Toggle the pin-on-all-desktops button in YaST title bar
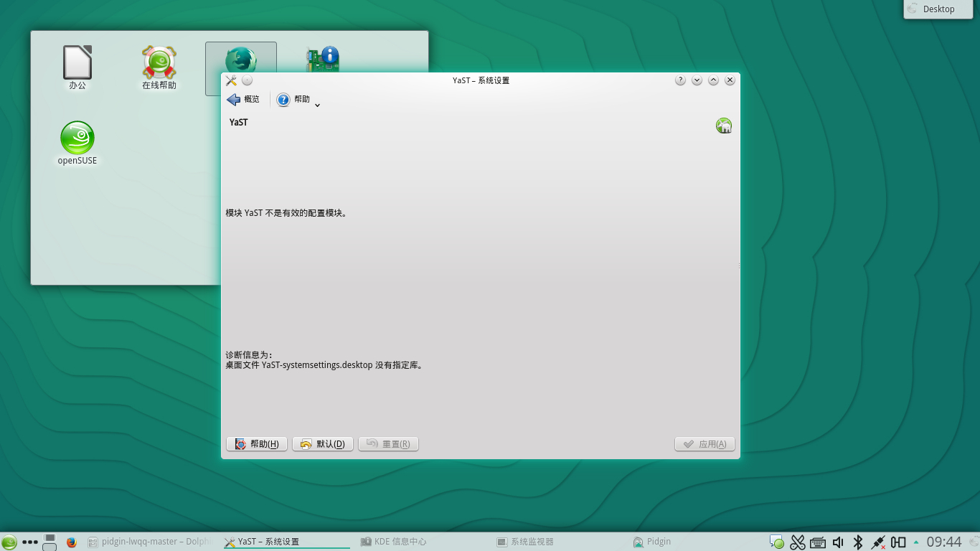This screenshot has height=551, width=980. (248, 80)
